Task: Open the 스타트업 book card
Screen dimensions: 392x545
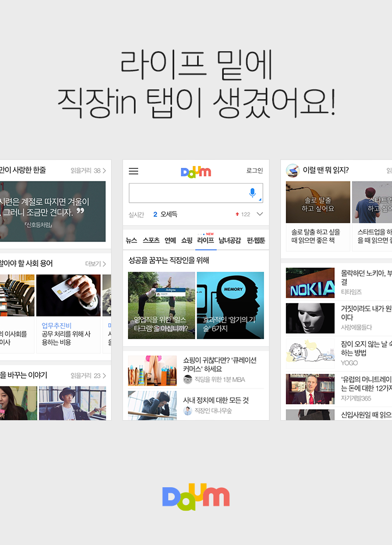Action: (x=372, y=216)
